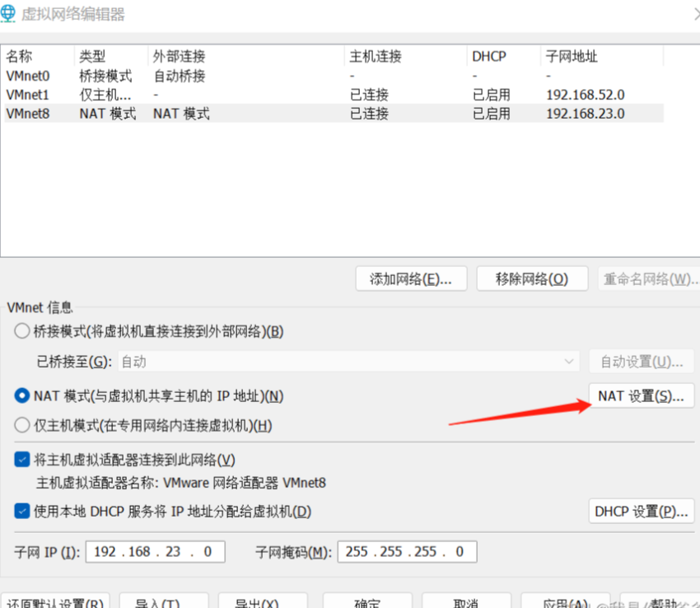Open DHCP 设置 dialog

coord(642,512)
